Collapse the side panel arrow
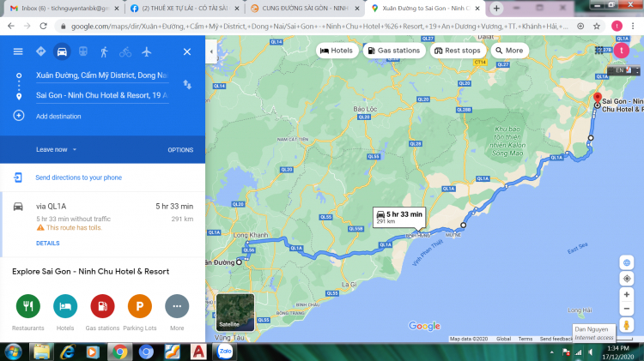Screen dimensions: 644x361 click(x=211, y=51)
